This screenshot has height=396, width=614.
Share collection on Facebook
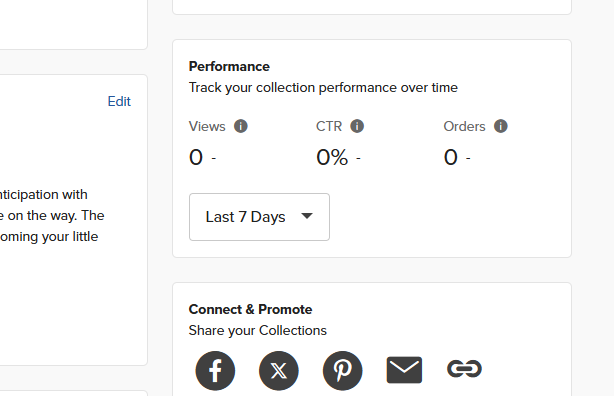pyautogui.click(x=215, y=371)
